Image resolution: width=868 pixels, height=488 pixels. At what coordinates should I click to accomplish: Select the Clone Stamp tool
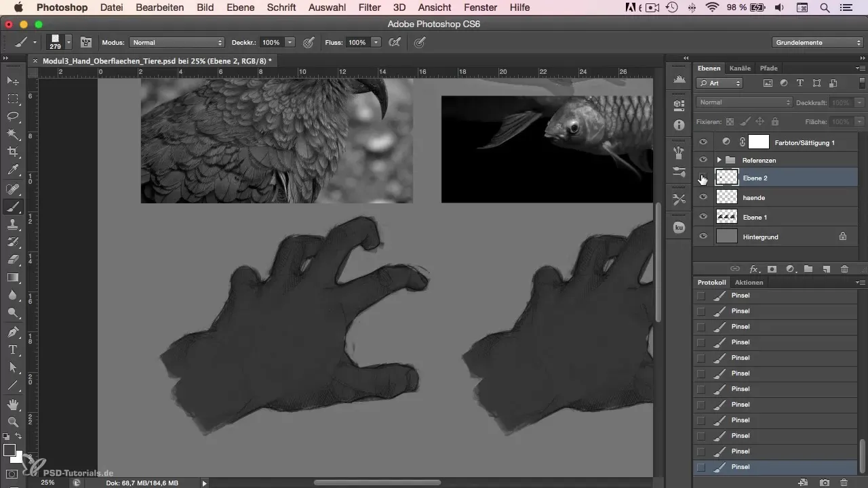[x=13, y=224]
